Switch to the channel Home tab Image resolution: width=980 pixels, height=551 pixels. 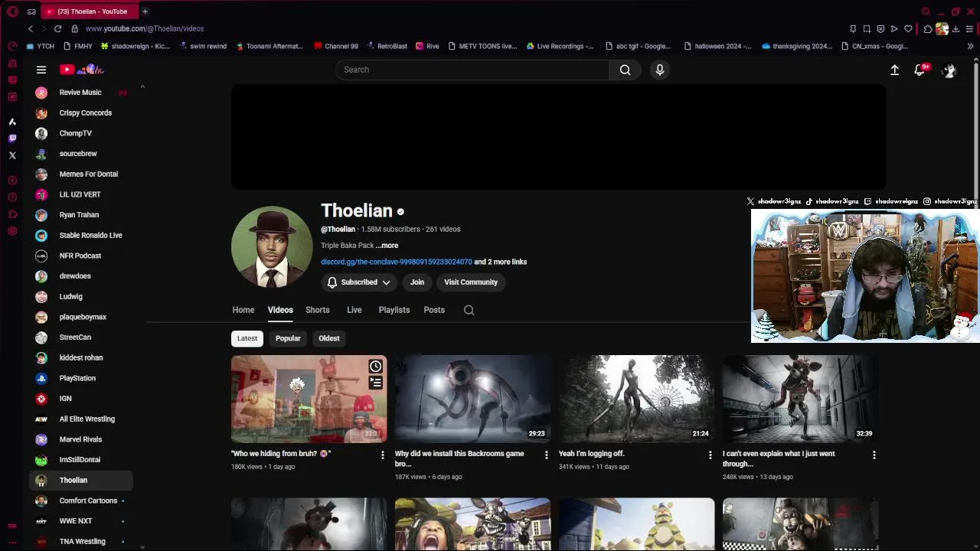pyautogui.click(x=243, y=310)
